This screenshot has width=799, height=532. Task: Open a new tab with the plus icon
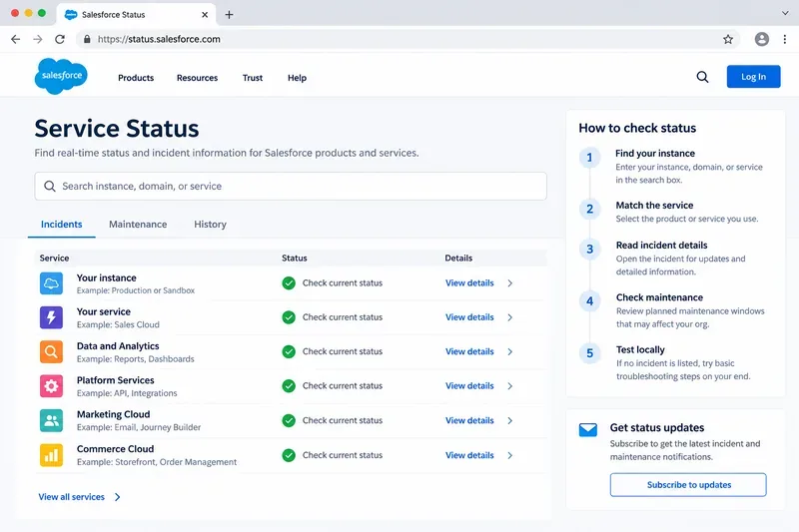coord(230,15)
